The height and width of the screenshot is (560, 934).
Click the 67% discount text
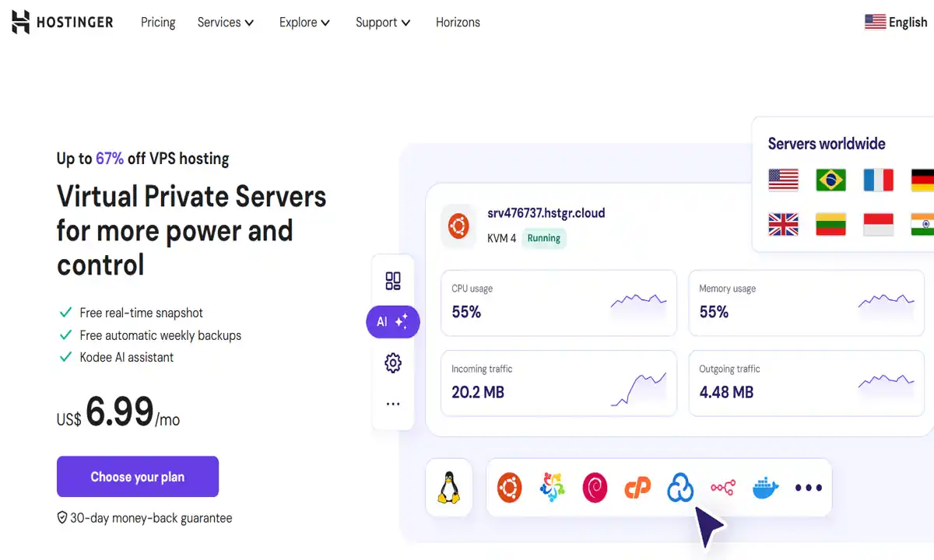pos(110,159)
